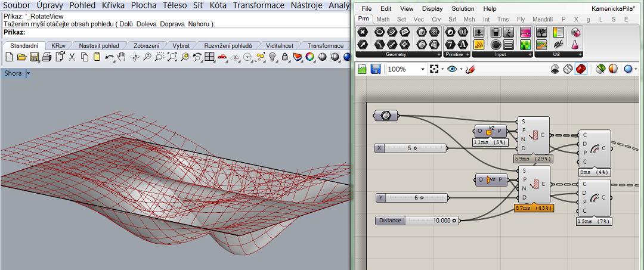Click the red car icon in Rhino toolbar
644x270 pixels.
pos(222,57)
